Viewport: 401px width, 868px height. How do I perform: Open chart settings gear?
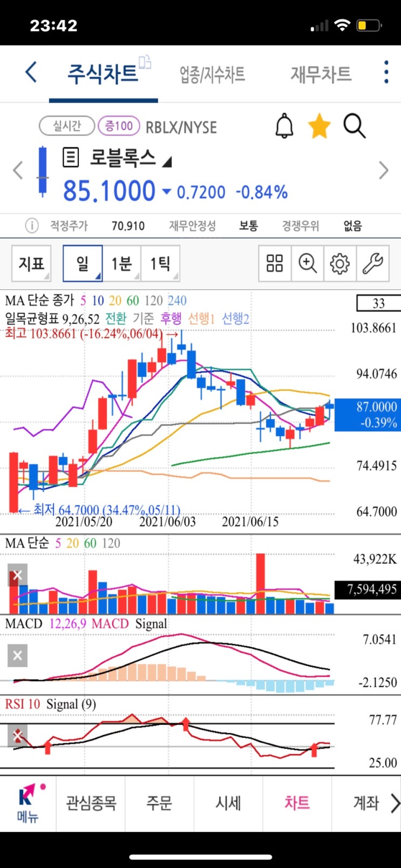pos(339,263)
